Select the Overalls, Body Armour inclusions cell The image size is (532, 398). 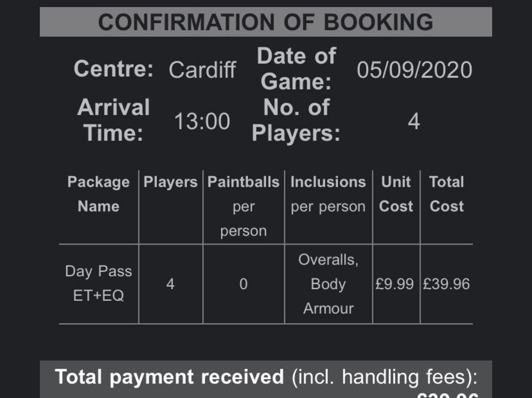coord(328,284)
